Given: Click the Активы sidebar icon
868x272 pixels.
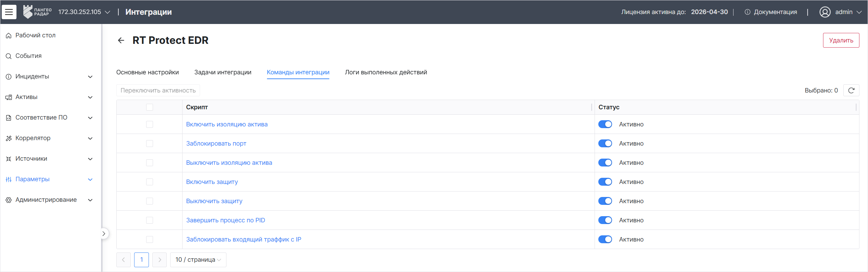Looking at the screenshot, I should [x=9, y=97].
